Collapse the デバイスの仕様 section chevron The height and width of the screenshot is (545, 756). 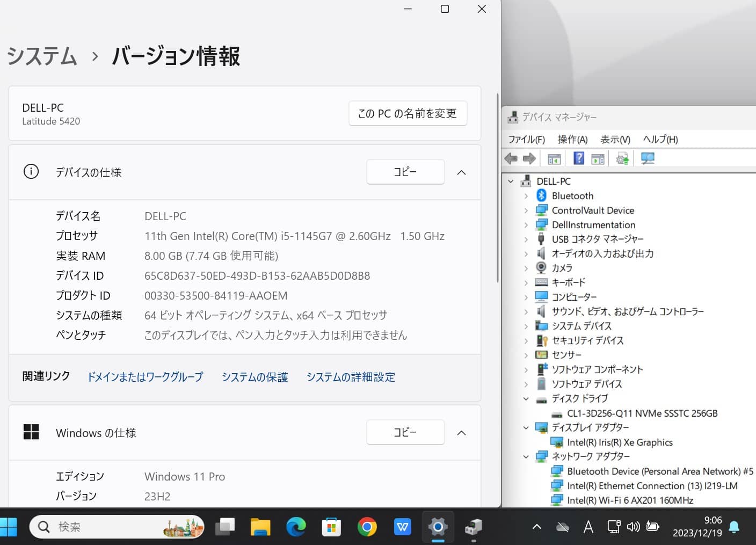[x=461, y=172]
